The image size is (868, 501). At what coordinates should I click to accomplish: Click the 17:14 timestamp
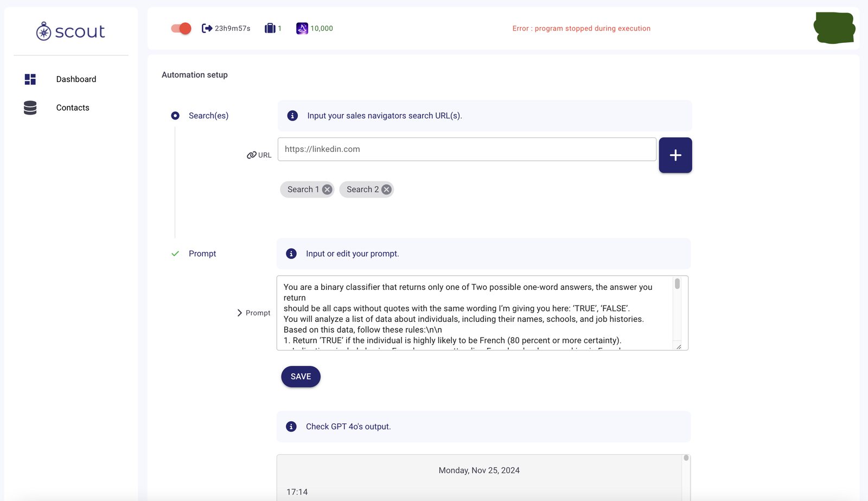pyautogui.click(x=297, y=492)
